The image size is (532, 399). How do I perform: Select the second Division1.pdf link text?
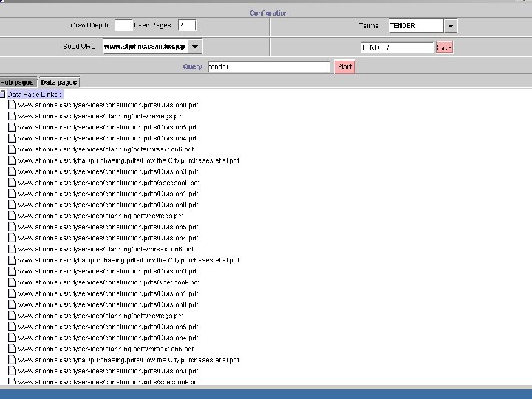(108, 293)
